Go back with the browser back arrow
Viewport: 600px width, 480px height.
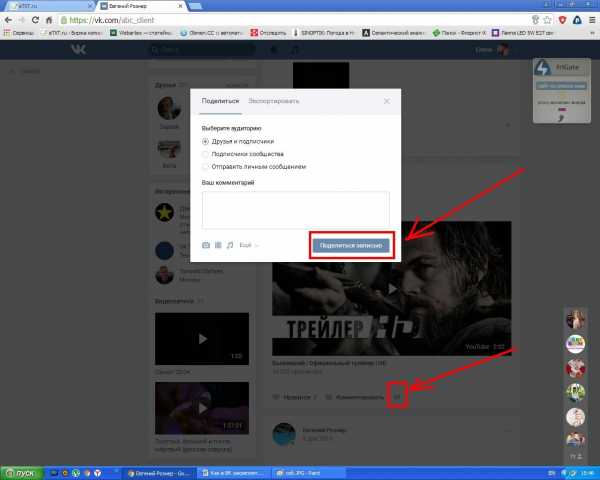[8, 20]
